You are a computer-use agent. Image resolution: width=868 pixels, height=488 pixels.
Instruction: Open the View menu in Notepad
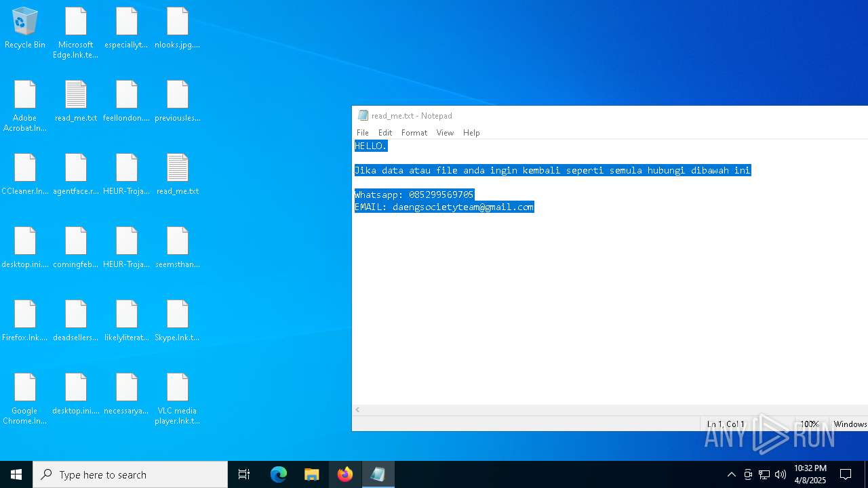[445, 133]
